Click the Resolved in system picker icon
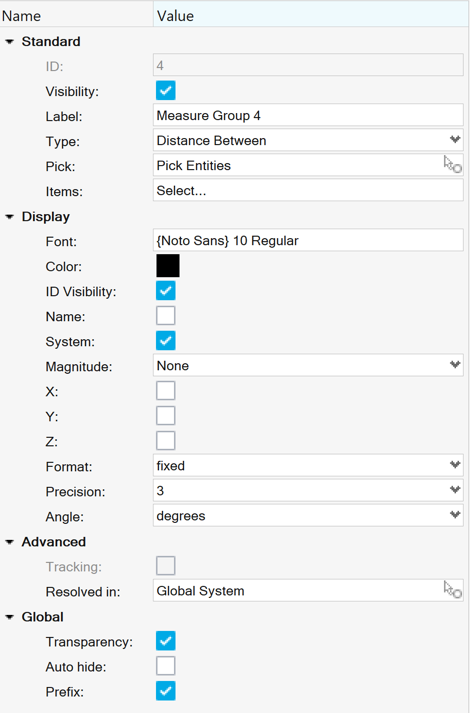The width and height of the screenshot is (470, 713). [453, 590]
